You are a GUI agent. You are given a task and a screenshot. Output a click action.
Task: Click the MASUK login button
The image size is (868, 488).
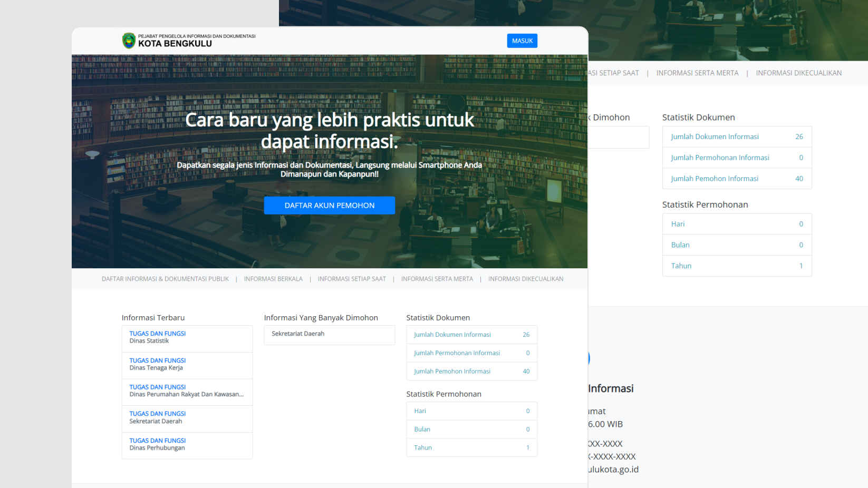(x=522, y=41)
